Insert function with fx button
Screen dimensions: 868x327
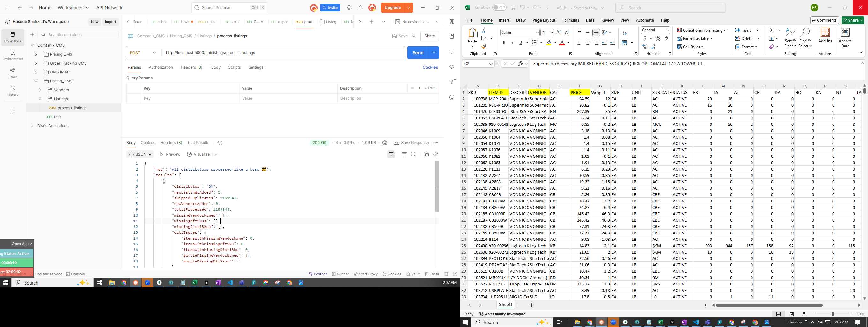520,63
